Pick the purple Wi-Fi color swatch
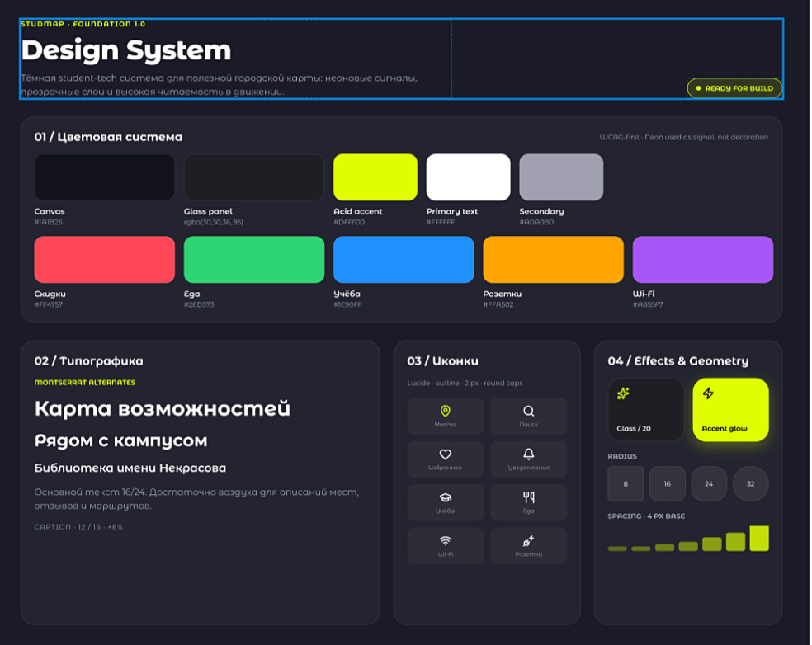The image size is (812, 645). pos(703,259)
